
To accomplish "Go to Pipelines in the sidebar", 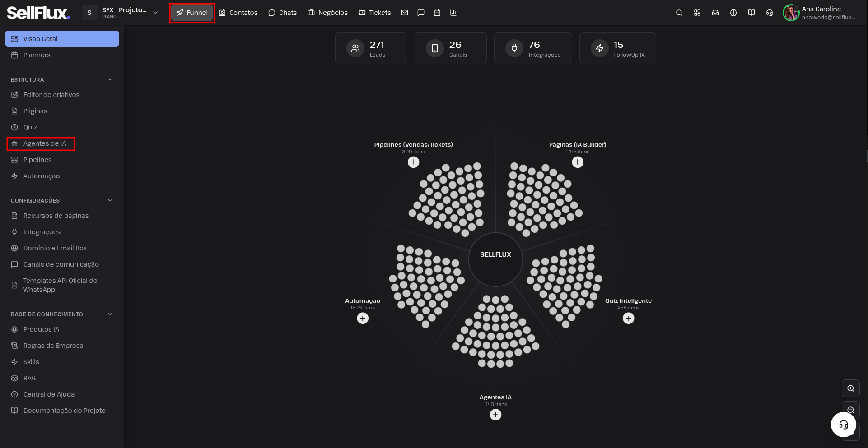I will coord(62,160).
